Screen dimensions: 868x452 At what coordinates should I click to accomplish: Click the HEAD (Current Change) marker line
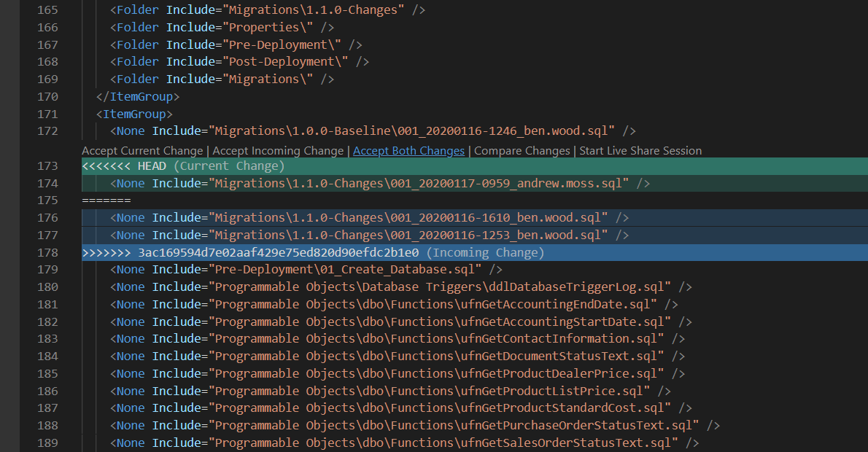point(182,166)
